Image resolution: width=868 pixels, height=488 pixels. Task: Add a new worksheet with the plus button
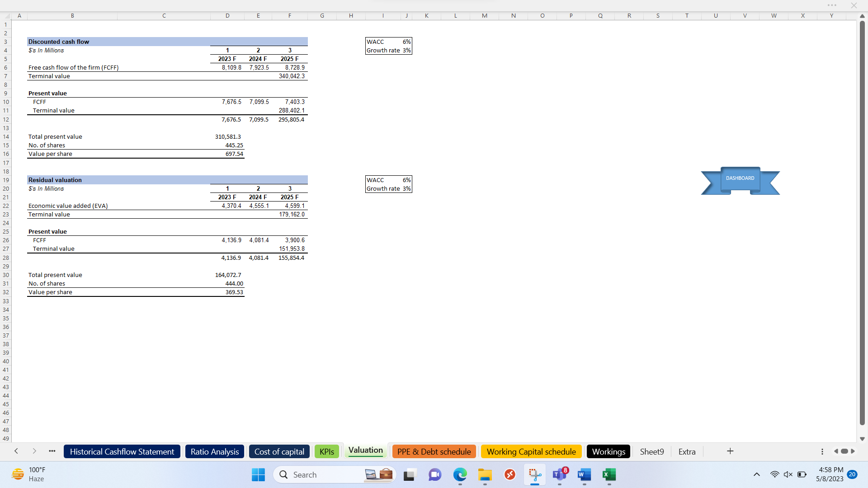730,451
